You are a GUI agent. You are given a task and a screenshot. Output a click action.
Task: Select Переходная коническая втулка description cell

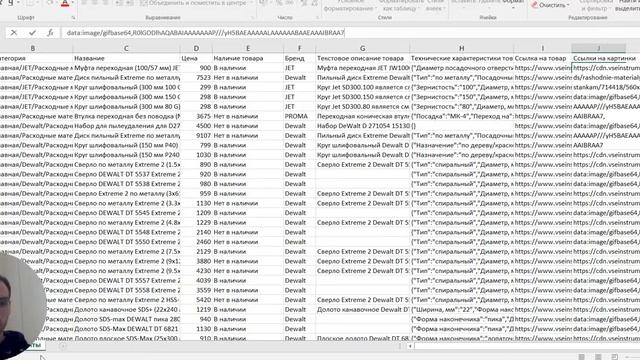click(x=362, y=116)
